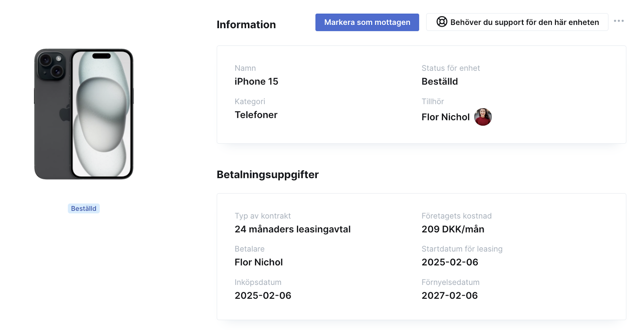Viewport: 644px width, 330px height.
Task: Click the Betalningsuppgifter section heading
Action: (x=268, y=175)
